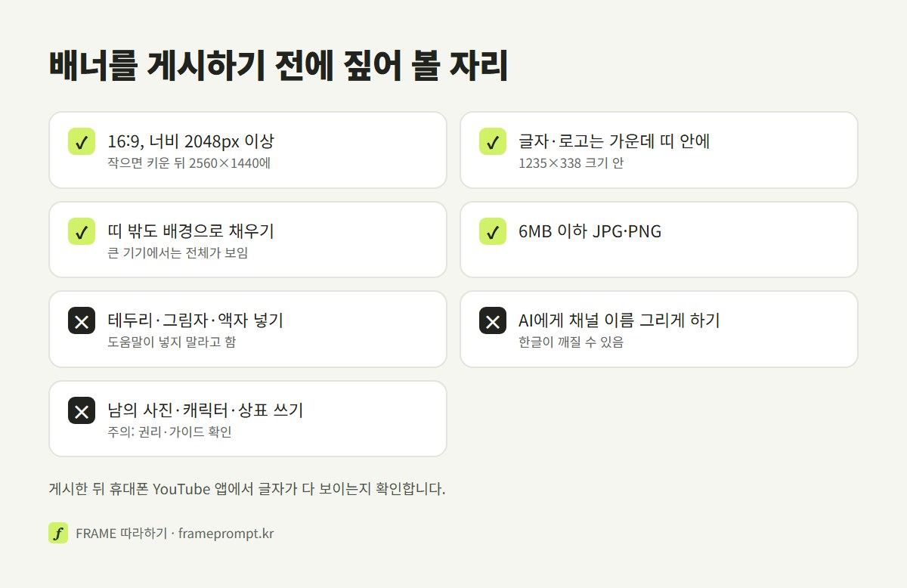The height and width of the screenshot is (588, 907).
Task: Click the black X icon beside 'AI에게 채널 이름 그리게 하기'
Action: coord(493,320)
